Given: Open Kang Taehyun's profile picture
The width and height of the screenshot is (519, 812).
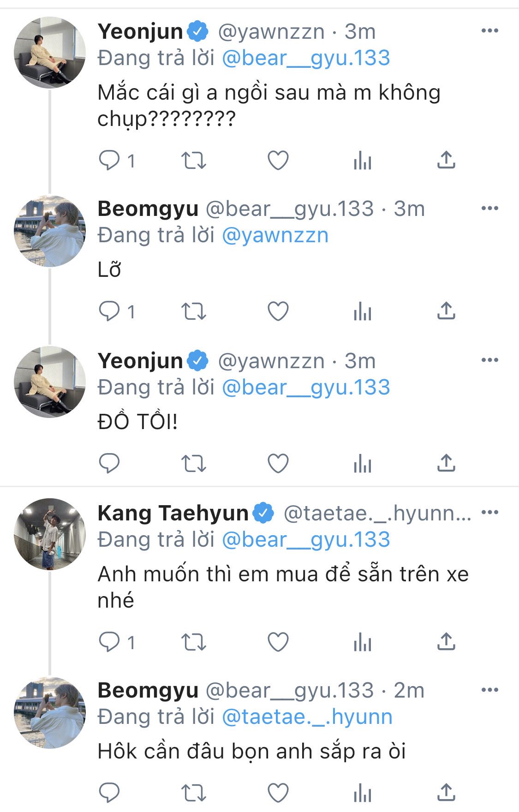Looking at the screenshot, I should point(50,534).
